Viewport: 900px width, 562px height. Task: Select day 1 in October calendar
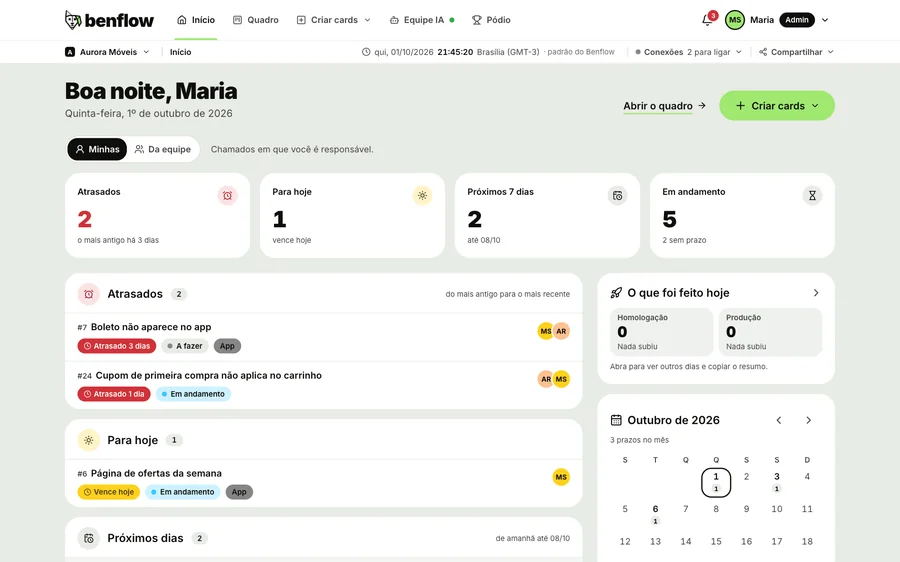coord(716,482)
